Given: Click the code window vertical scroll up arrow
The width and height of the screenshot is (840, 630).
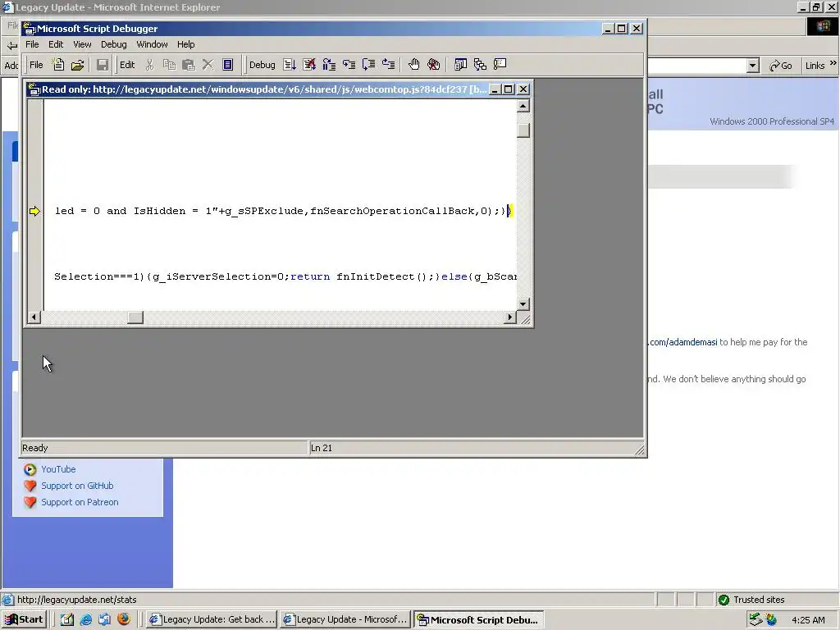Looking at the screenshot, I should (x=523, y=106).
